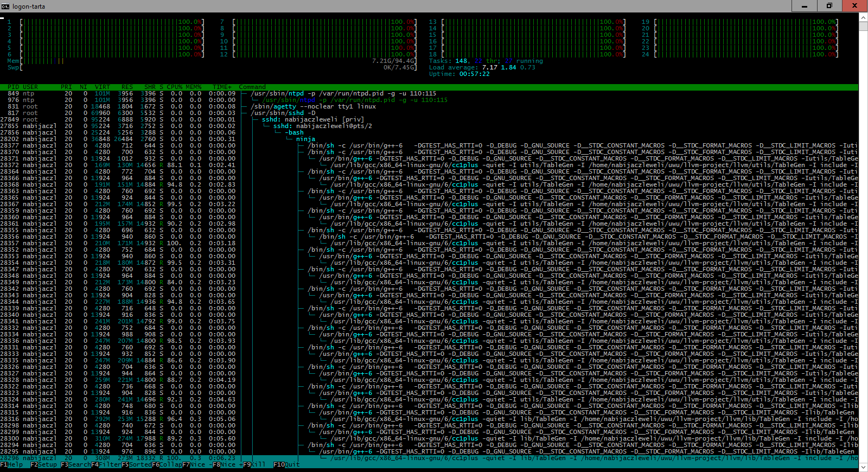868x472 pixels.
Task: Sort by the CPU% column header
Action: 174,87
